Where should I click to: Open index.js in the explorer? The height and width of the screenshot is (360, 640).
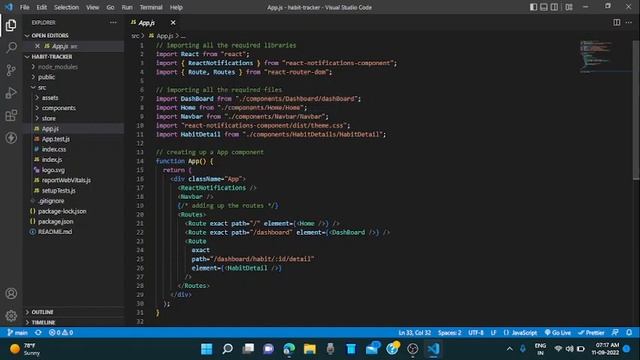pyautogui.click(x=73, y=160)
